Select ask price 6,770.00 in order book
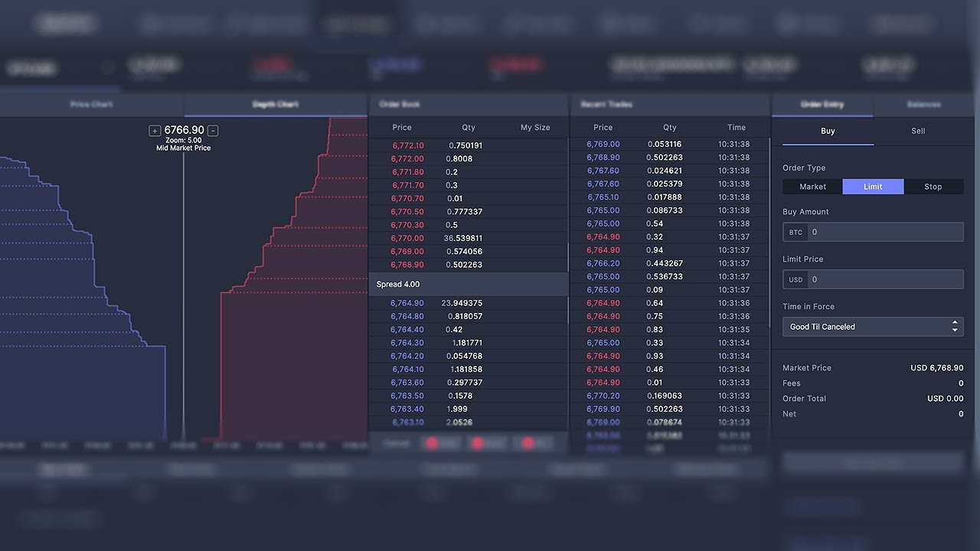The width and height of the screenshot is (980, 551). tap(407, 239)
